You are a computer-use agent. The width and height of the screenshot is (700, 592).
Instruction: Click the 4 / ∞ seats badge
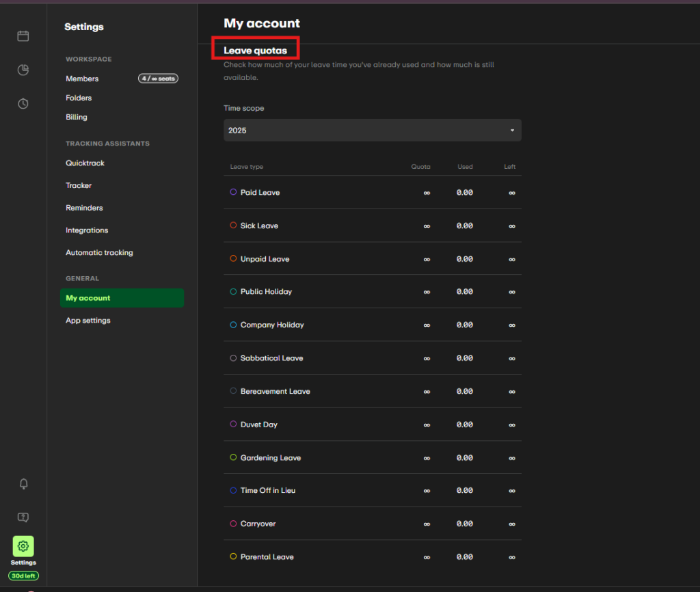click(158, 79)
